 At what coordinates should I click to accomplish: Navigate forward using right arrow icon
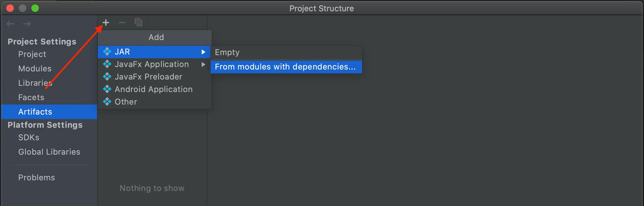pyautogui.click(x=27, y=23)
